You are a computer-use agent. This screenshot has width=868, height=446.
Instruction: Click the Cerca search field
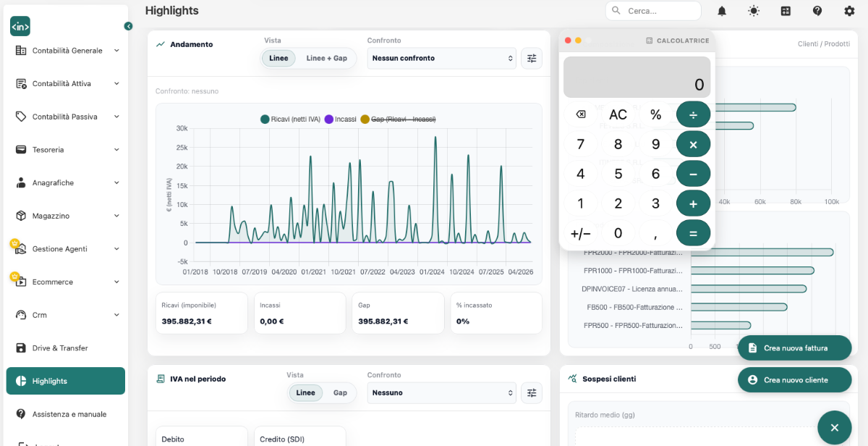point(653,11)
